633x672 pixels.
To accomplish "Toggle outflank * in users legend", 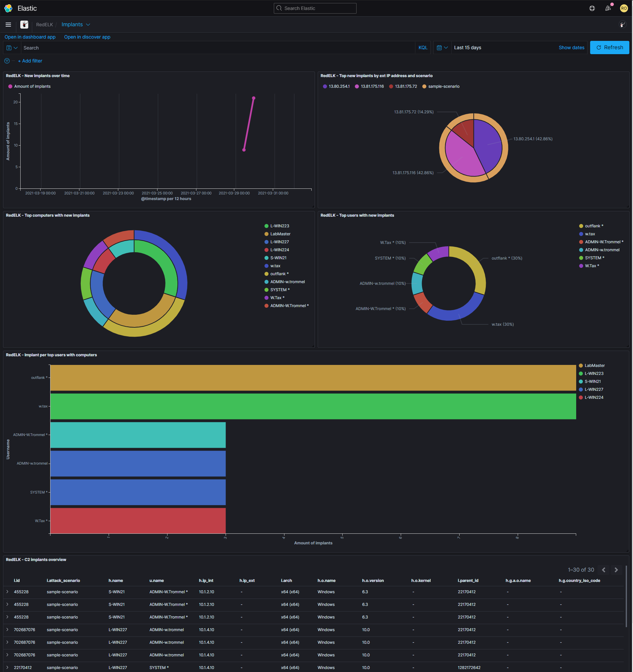I will click(591, 226).
